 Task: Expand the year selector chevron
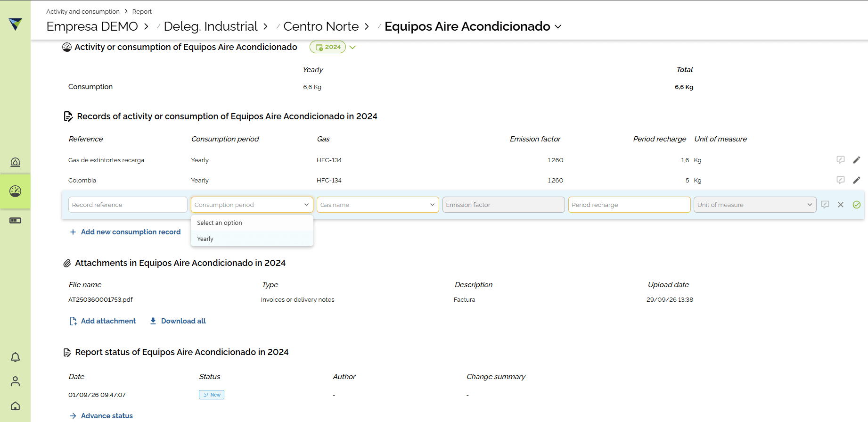(x=352, y=47)
